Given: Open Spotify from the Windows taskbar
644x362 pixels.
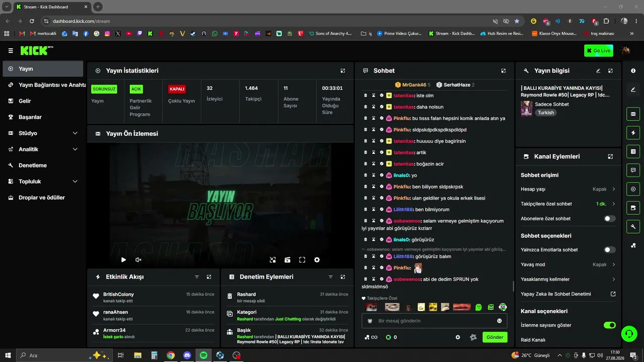Looking at the screenshot, I should pyautogui.click(x=204, y=355).
